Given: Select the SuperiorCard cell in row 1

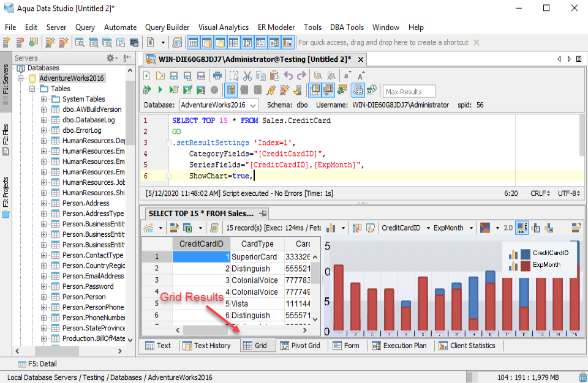Looking at the screenshot, I should click(257, 257).
